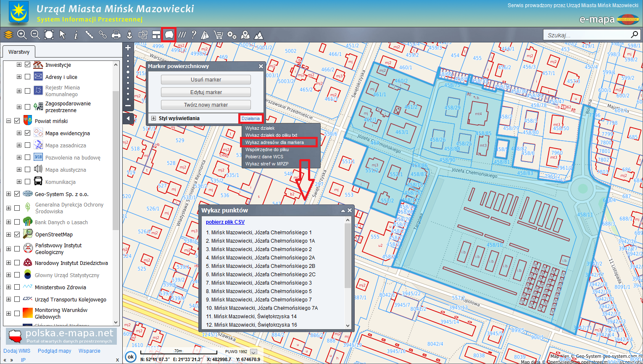Expand the Styl wyświetlania section
643x364 pixels.
(154, 118)
